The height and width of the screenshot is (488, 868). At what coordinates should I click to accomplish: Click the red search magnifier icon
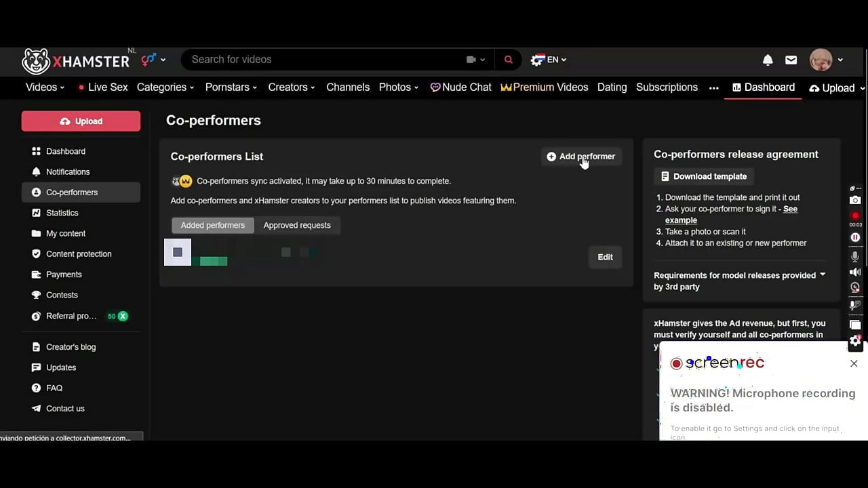pos(509,60)
